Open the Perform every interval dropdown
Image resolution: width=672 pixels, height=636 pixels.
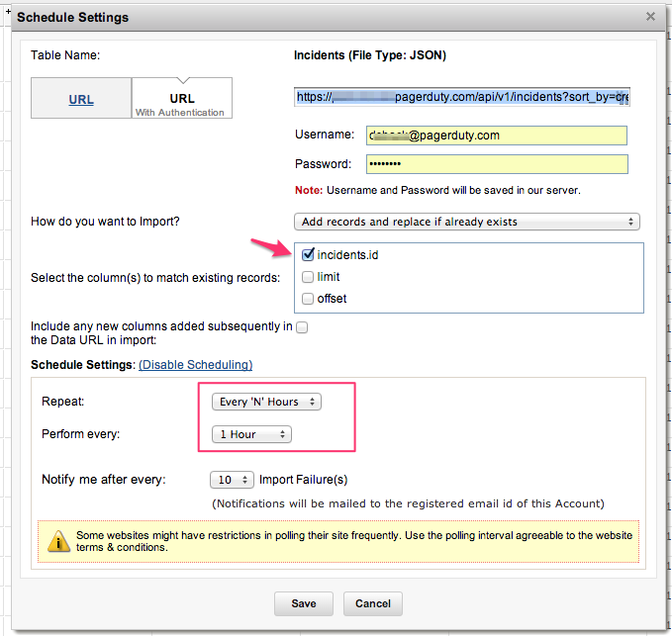point(252,434)
